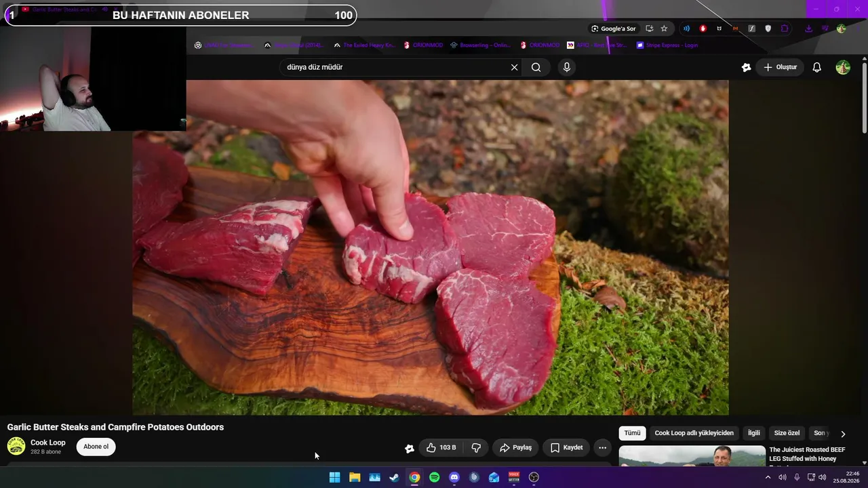Click the Oluştur create button
The height and width of the screenshot is (488, 868).
pos(780,67)
